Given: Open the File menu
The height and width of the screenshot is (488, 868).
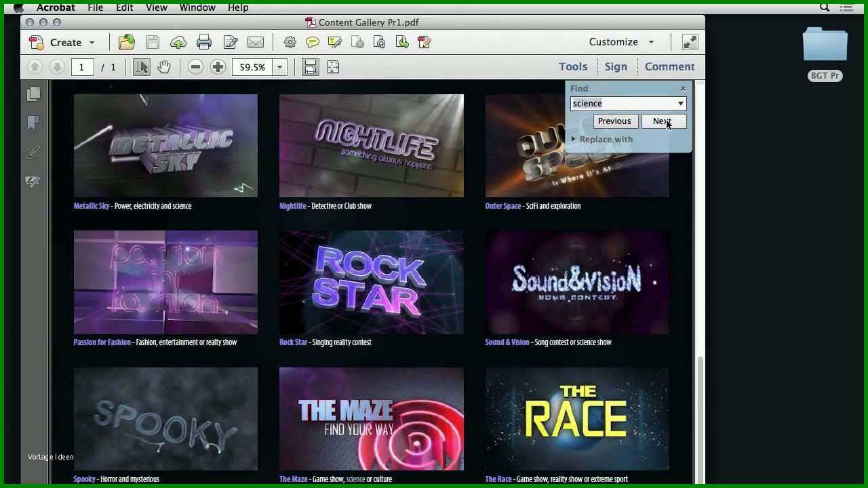Looking at the screenshot, I should pyautogui.click(x=95, y=7).
